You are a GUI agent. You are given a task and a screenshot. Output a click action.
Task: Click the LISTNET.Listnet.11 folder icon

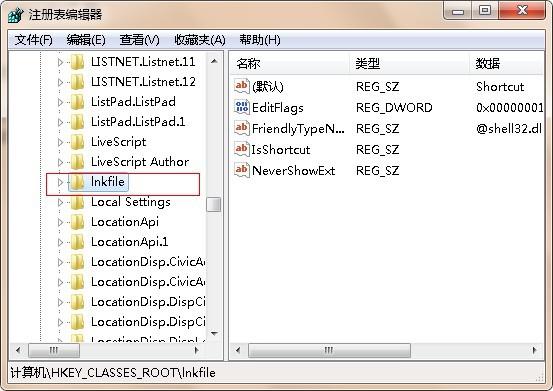click(77, 62)
